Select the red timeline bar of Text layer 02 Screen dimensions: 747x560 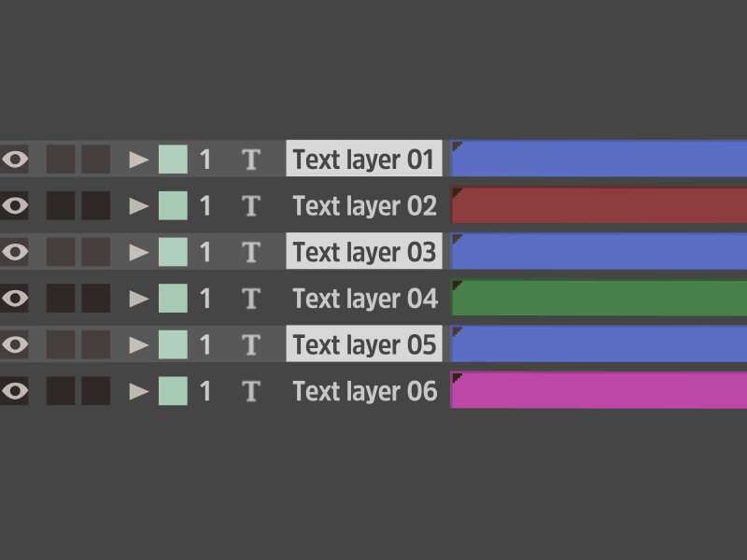coord(599,206)
